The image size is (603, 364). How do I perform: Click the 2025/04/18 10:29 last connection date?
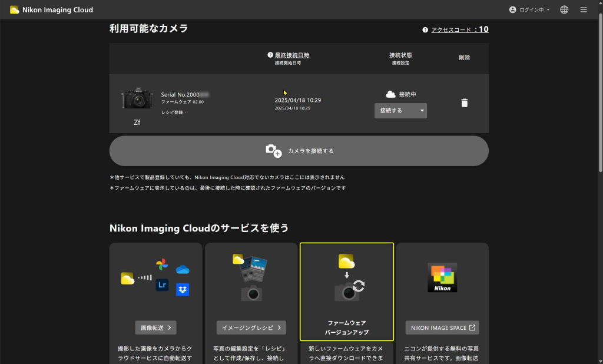click(297, 100)
